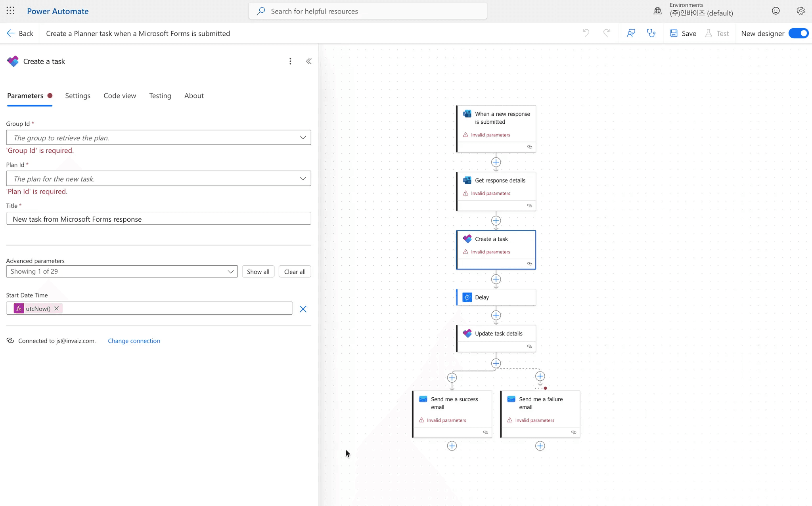Click 'Connected to js@invaiz.com.' text
Viewport: 812px width, 506px height.
57,341
